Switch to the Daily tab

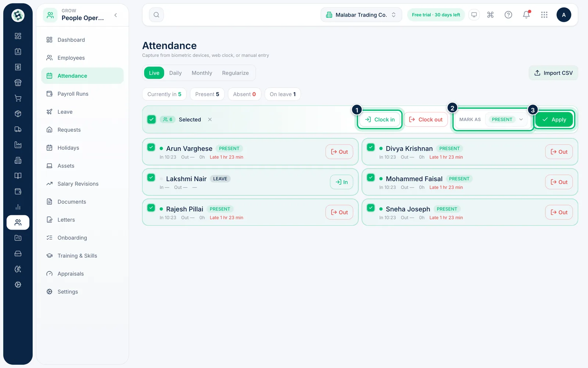(x=175, y=73)
